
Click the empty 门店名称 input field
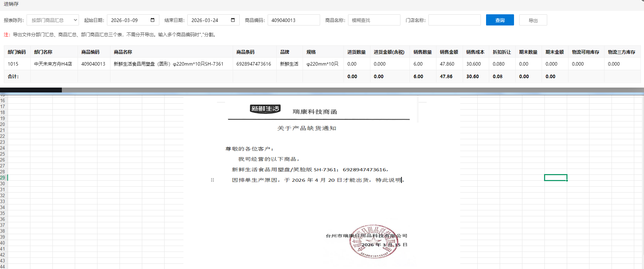click(x=454, y=20)
